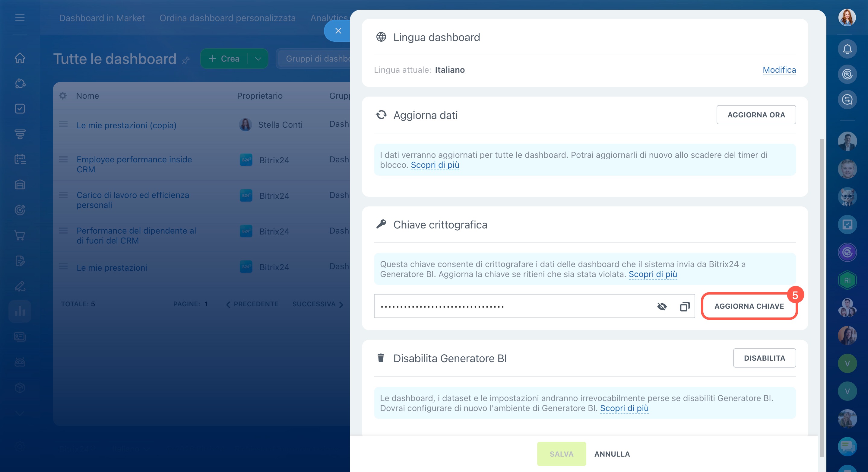Open the calendar icon in left sidebar
The image size is (868, 472).
[20, 159]
